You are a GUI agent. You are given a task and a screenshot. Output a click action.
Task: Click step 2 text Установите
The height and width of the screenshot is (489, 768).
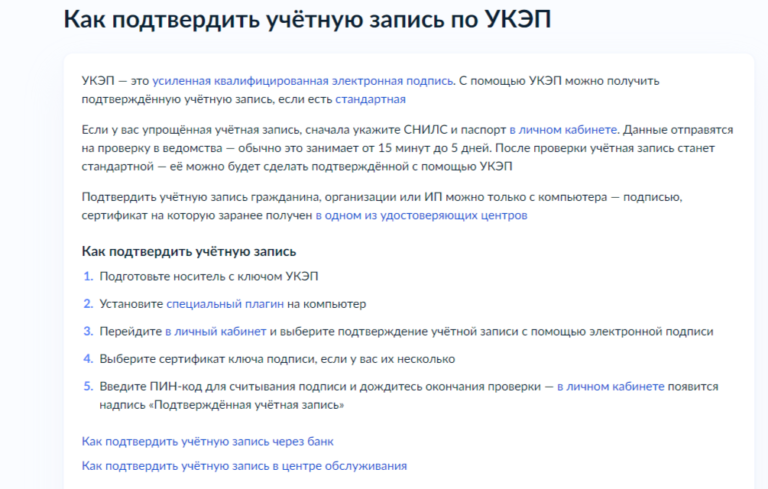point(131,303)
